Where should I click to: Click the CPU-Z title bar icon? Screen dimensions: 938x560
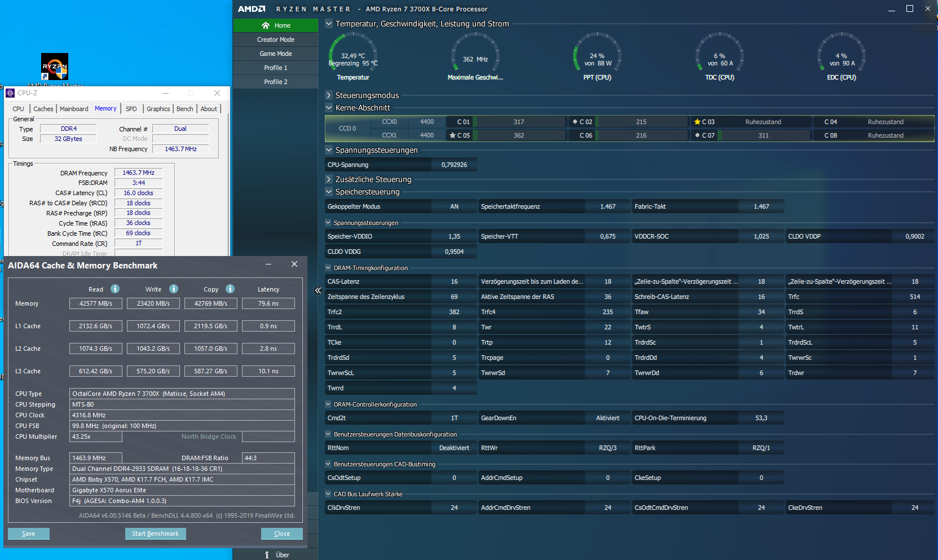click(x=10, y=93)
